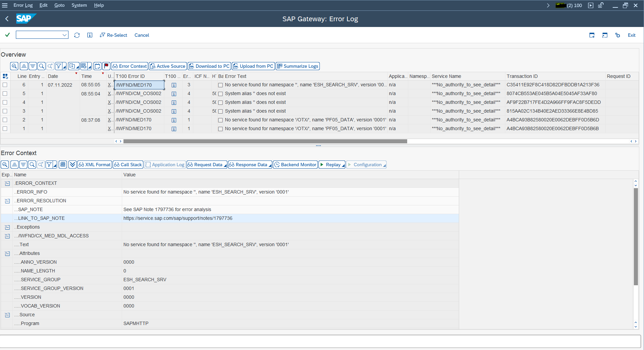Tick the row selector for line 6
The height and width of the screenshot is (350, 644).
(x=5, y=85)
